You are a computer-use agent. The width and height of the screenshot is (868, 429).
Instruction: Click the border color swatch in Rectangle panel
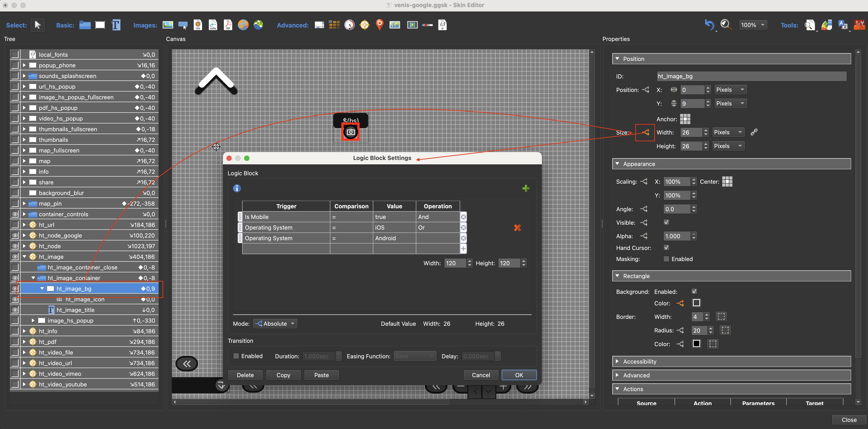click(x=696, y=343)
